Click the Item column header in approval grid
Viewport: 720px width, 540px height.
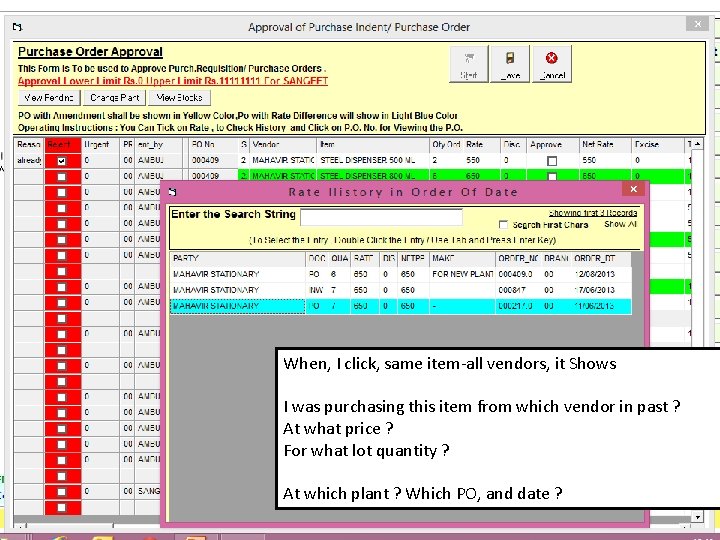[373, 145]
